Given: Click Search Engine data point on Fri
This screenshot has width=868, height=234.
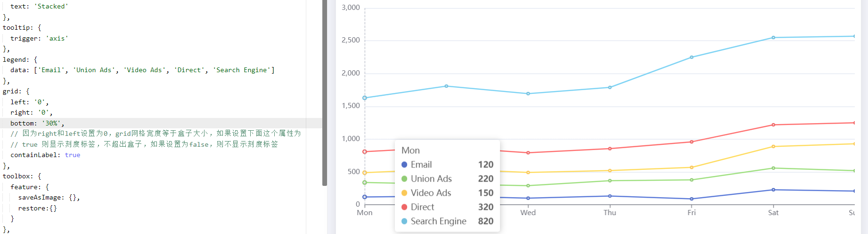Looking at the screenshot, I should pos(691,57).
